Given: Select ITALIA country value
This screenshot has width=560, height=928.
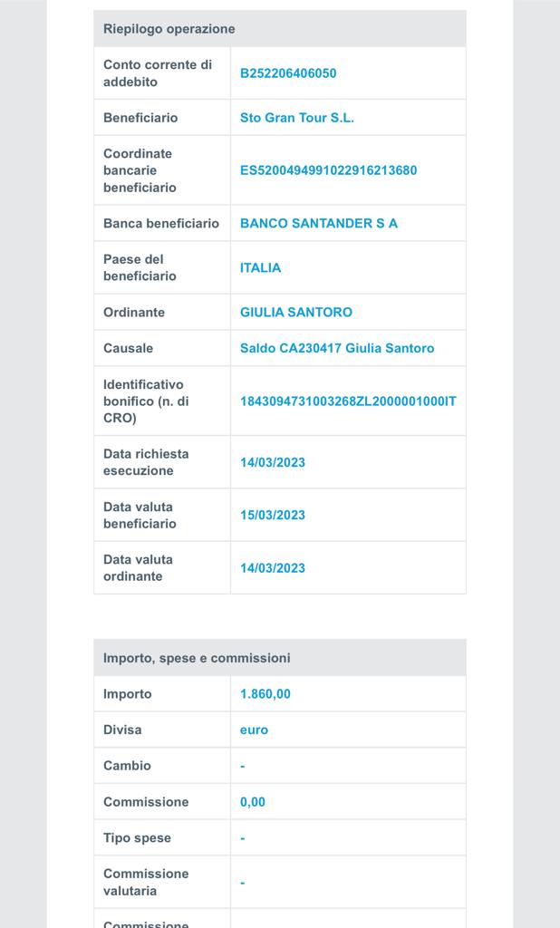Looking at the screenshot, I should click(x=260, y=267).
